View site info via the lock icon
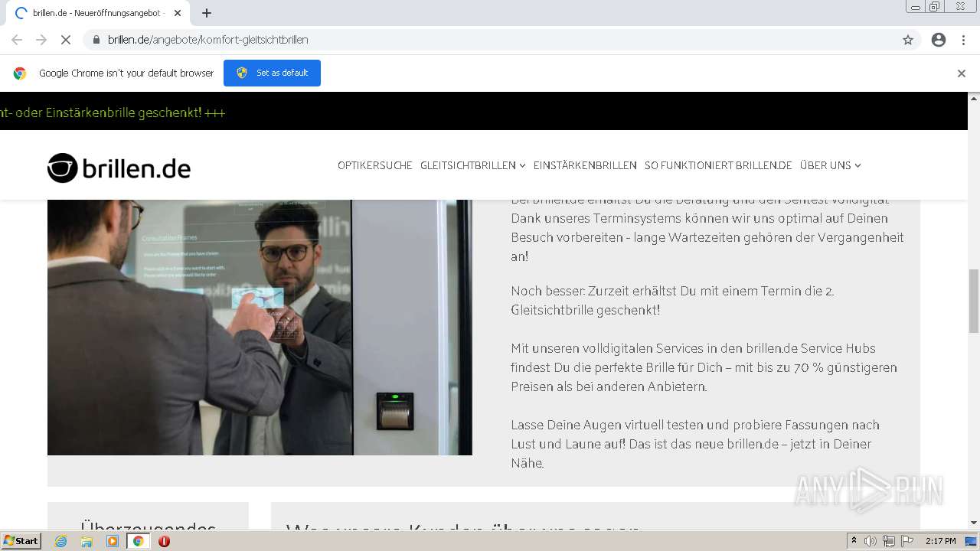 (96, 40)
